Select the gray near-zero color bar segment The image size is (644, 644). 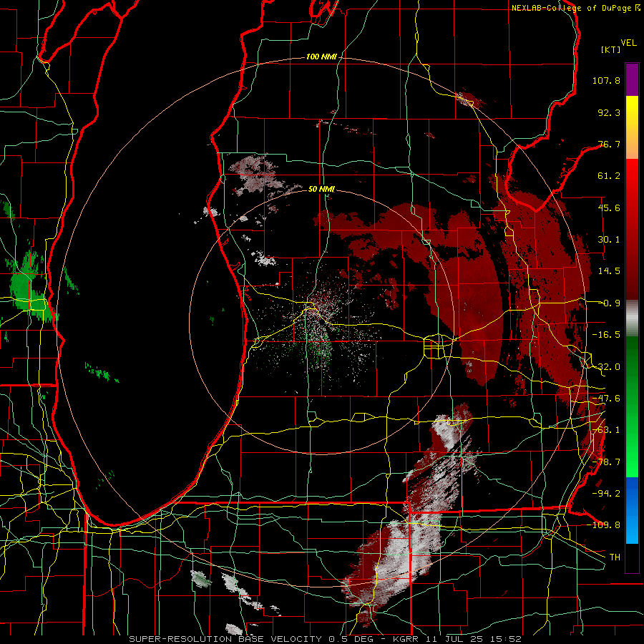tap(632, 318)
